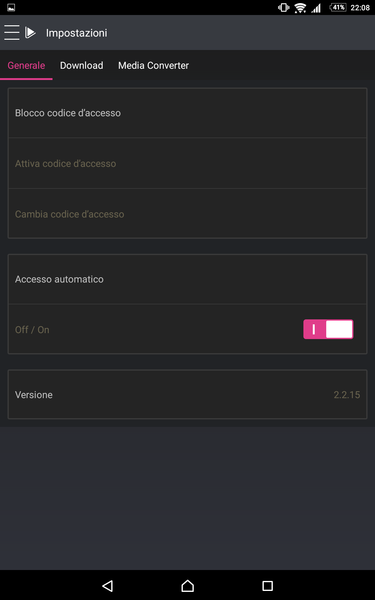The height and width of the screenshot is (600, 375).
Task: Tap the battery indicator in the status bar
Action: click(x=338, y=8)
